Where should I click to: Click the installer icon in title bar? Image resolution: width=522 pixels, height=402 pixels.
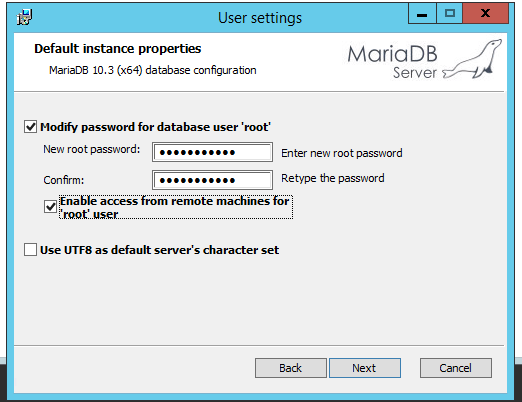(x=24, y=17)
